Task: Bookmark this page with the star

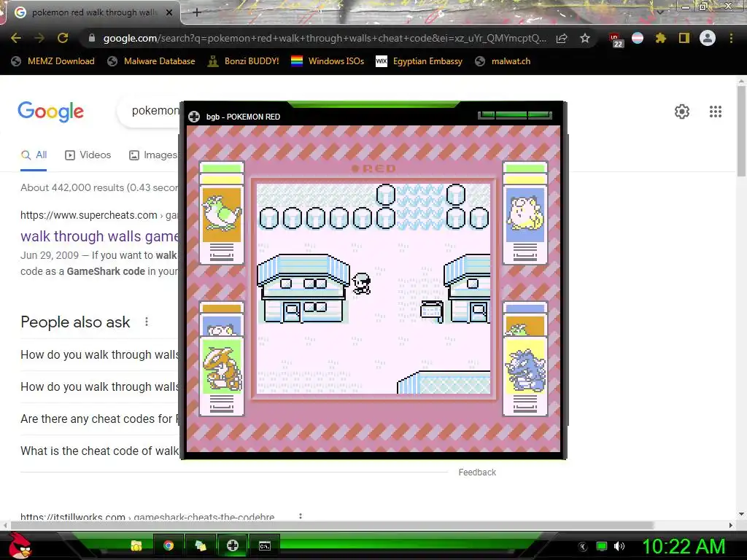Action: (x=585, y=38)
